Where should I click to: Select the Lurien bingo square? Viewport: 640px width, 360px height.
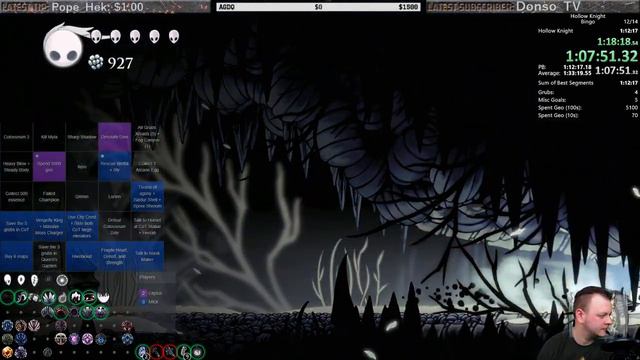click(x=115, y=197)
